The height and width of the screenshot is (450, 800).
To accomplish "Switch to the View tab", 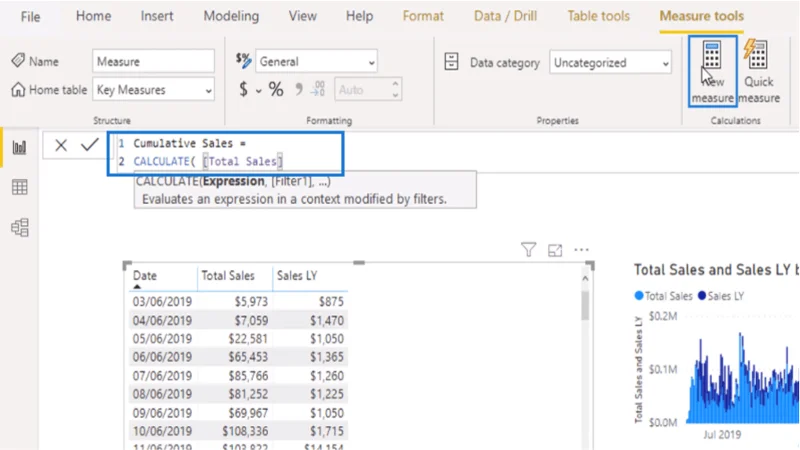I will click(x=303, y=16).
